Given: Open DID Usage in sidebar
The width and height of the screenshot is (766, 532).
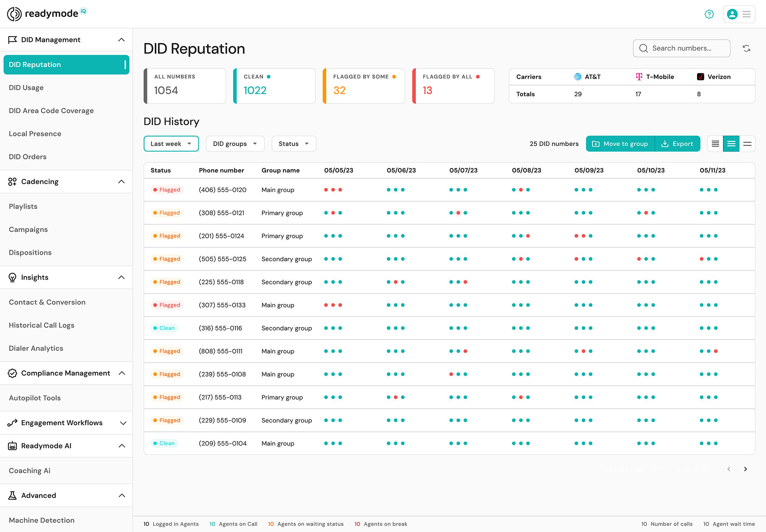Looking at the screenshot, I should tap(26, 88).
